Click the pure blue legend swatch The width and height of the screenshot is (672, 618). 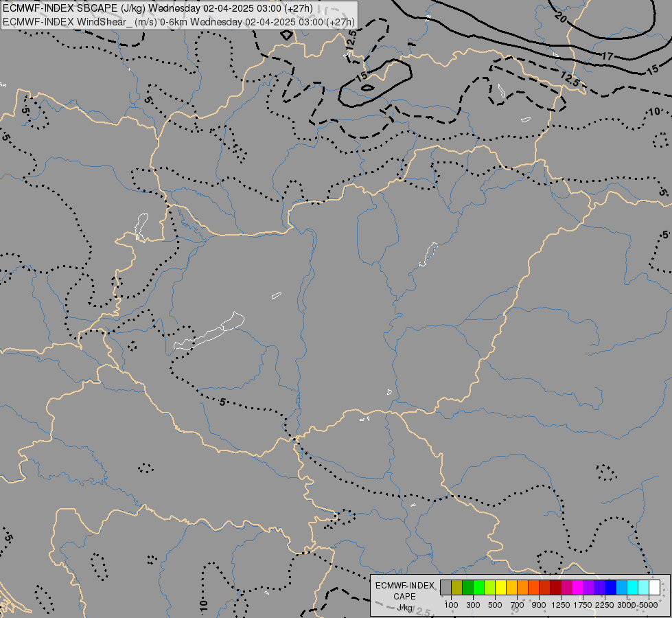[610, 588]
